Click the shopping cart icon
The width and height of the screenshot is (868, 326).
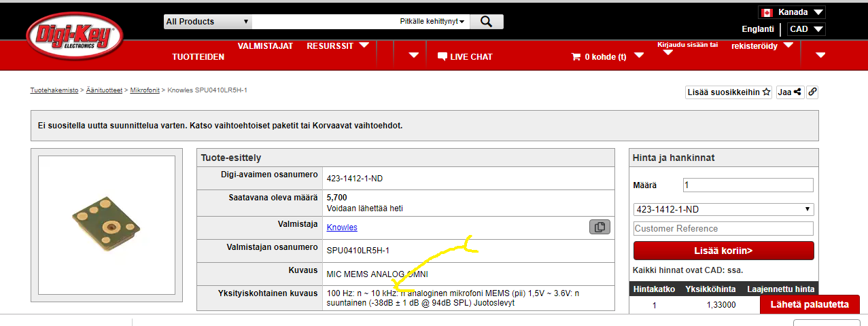click(576, 57)
